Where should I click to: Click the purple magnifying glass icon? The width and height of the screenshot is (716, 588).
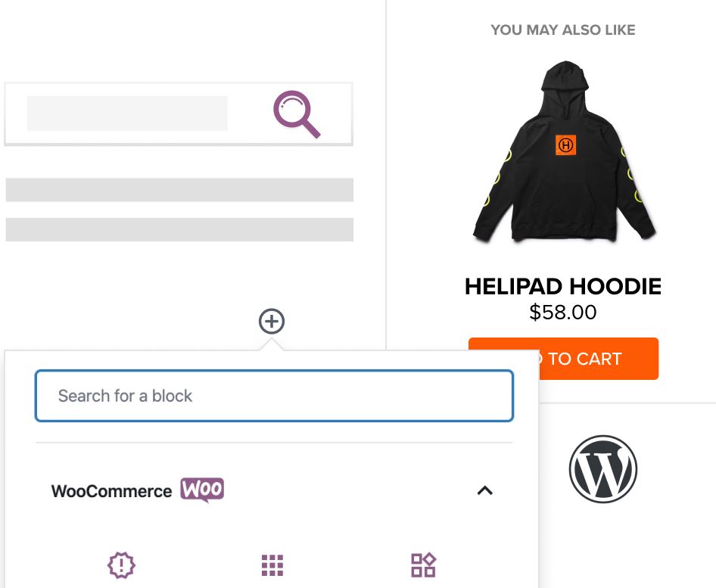[297, 114]
